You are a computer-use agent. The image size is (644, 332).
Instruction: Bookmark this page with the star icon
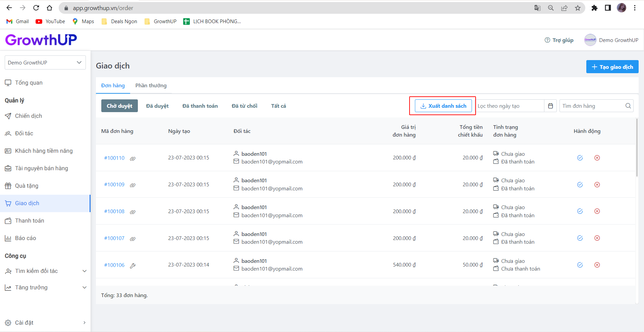tap(578, 8)
